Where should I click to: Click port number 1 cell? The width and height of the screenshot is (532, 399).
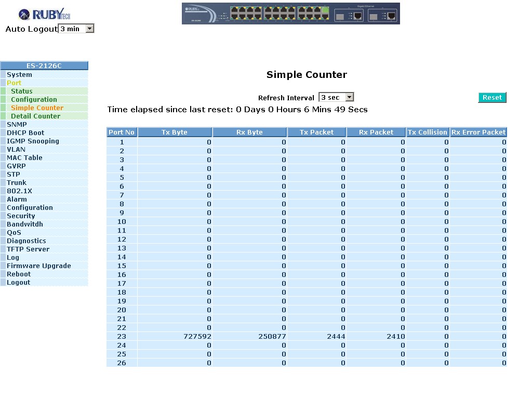122,142
